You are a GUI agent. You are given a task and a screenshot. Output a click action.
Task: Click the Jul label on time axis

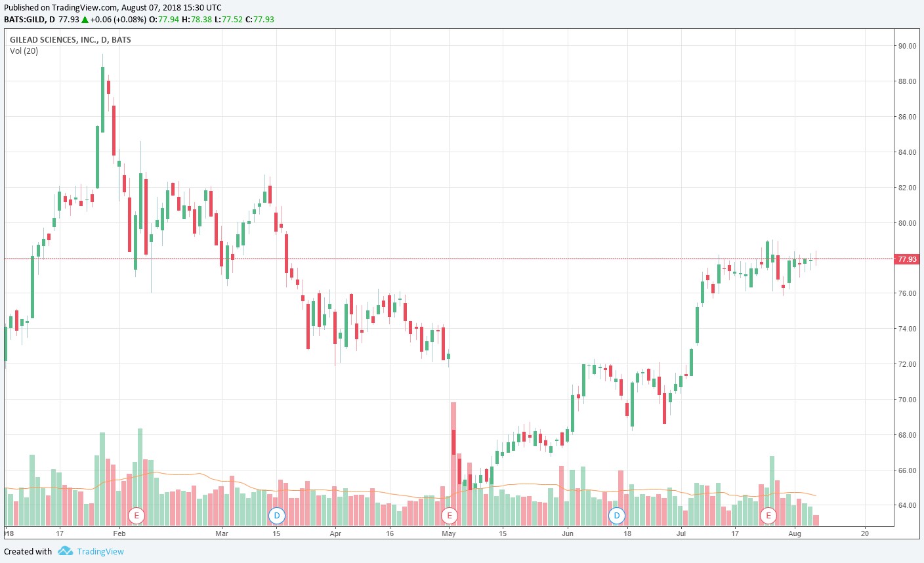pos(681,533)
